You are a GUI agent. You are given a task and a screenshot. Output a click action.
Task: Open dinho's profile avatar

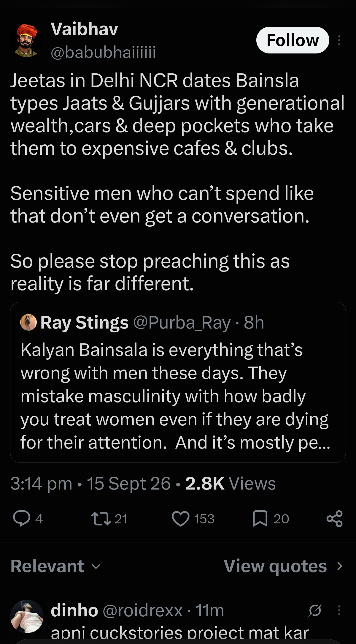pos(27,616)
